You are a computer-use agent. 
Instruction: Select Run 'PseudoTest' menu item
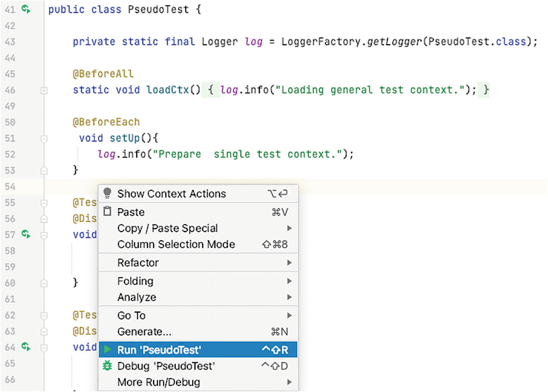[x=198, y=350]
